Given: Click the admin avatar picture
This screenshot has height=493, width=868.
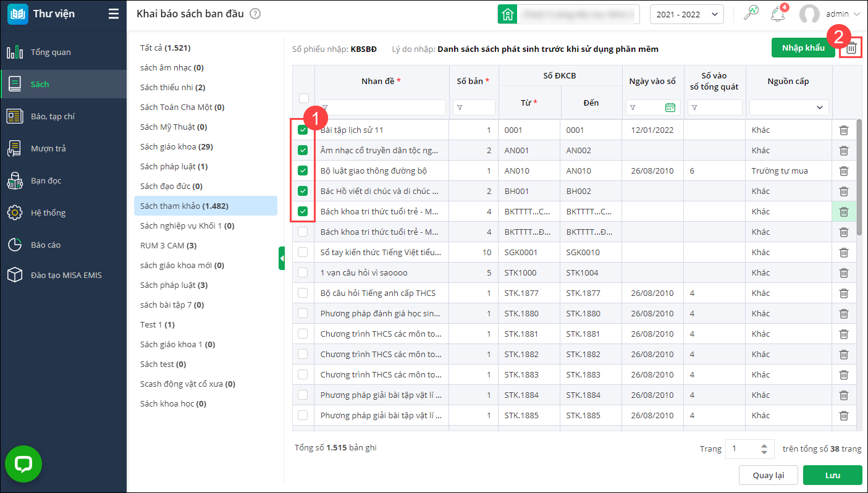Looking at the screenshot, I should pos(809,14).
